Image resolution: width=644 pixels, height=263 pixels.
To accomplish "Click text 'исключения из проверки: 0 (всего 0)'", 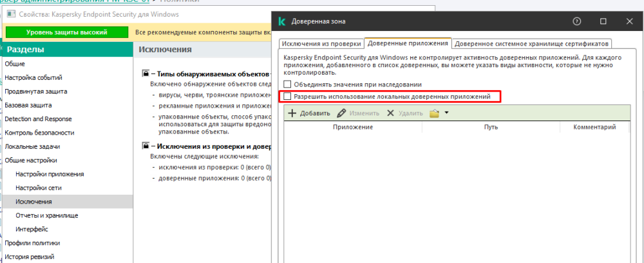I will [x=214, y=167].
